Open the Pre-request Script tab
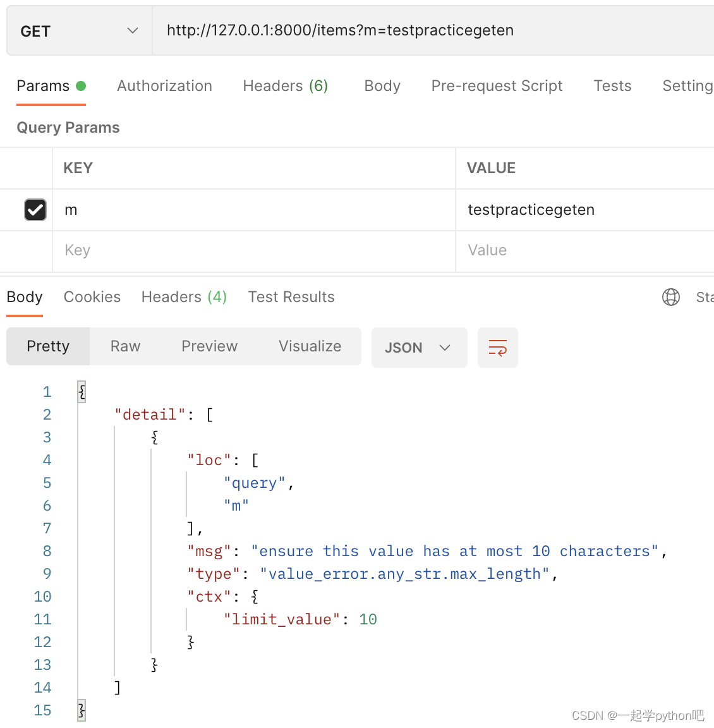This screenshot has height=728, width=714. click(497, 86)
